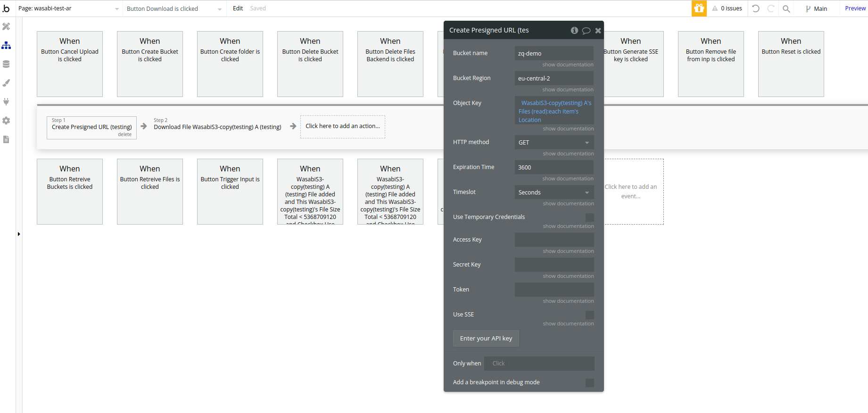Select the Button Create Bucket is clicked event
Image resolution: width=868 pixels, height=413 pixels.
click(150, 64)
